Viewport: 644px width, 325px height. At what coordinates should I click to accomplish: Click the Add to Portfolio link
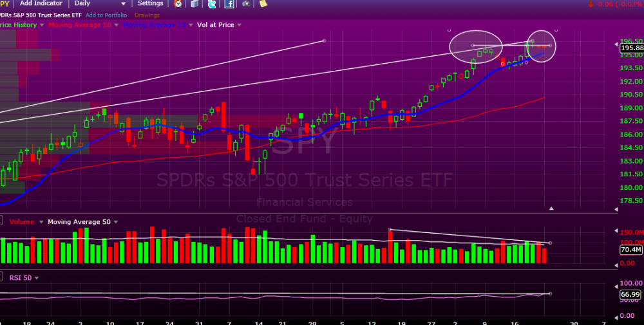click(x=106, y=15)
